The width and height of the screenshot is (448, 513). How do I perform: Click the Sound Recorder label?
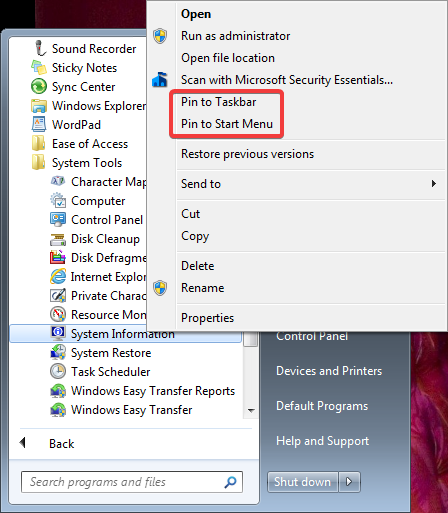coord(94,49)
